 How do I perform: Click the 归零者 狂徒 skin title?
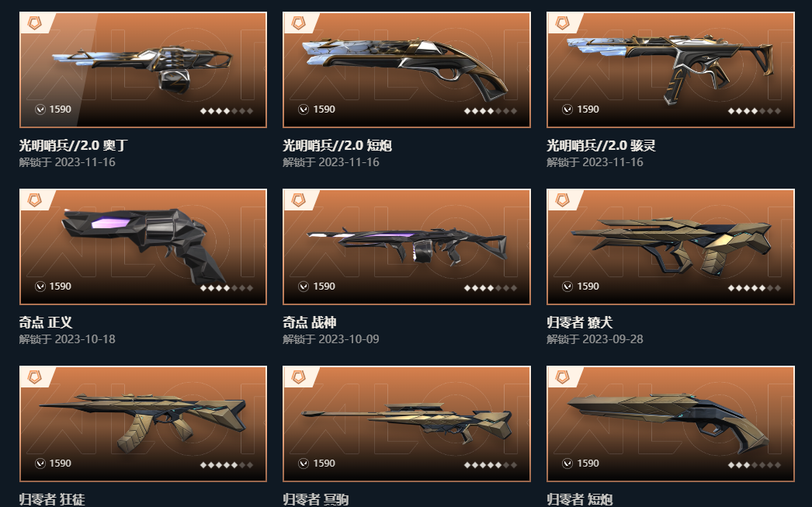[52, 500]
